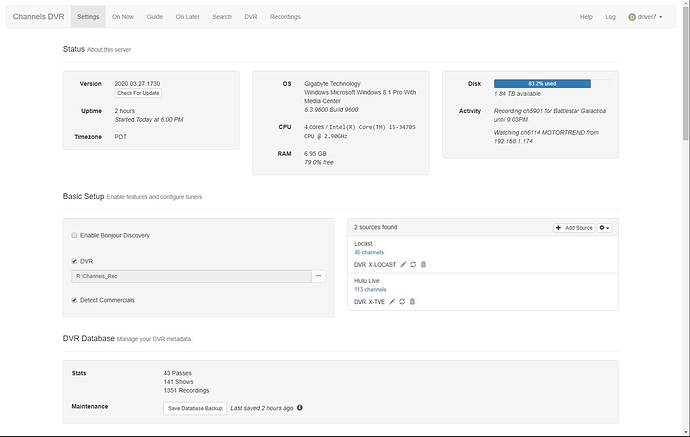The width and height of the screenshot is (690, 437).
Task: Browse DVR folder with ellipsis button
Action: (x=319, y=275)
